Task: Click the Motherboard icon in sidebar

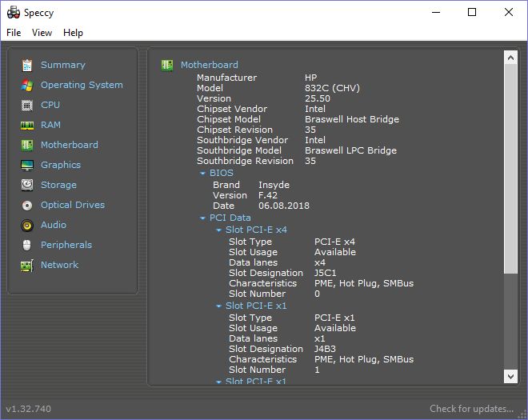Action: click(x=27, y=145)
